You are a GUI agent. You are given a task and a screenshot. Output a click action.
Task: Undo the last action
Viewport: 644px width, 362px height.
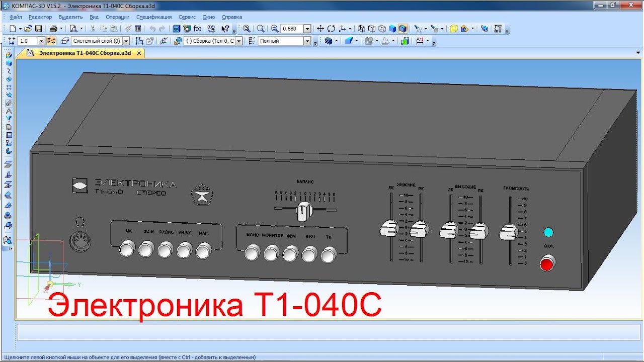[152, 29]
